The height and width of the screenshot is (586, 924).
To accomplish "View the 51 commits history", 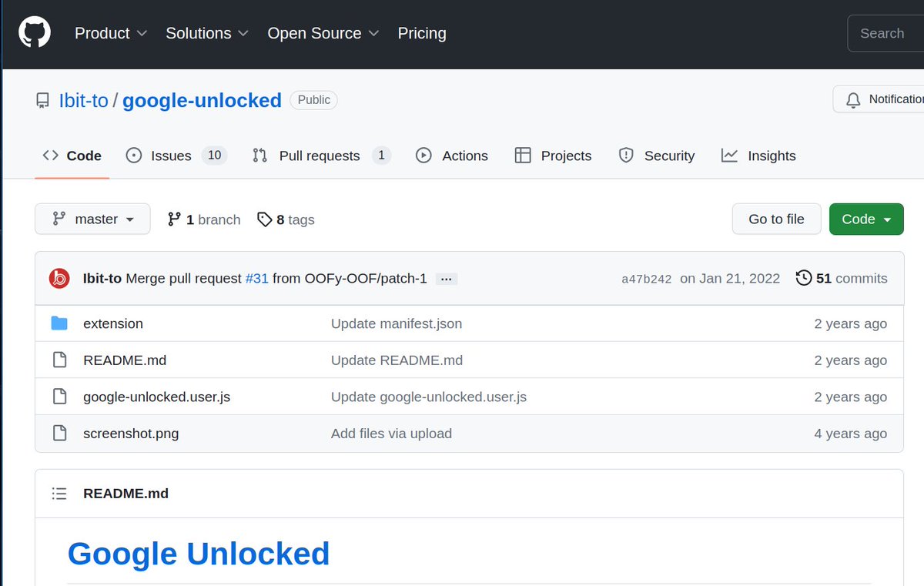I will click(x=842, y=278).
